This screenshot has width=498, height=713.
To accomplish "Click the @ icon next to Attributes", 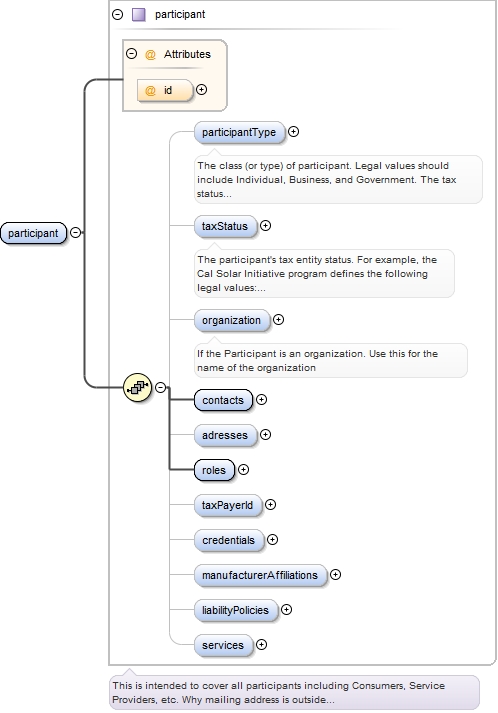I will 150,55.
